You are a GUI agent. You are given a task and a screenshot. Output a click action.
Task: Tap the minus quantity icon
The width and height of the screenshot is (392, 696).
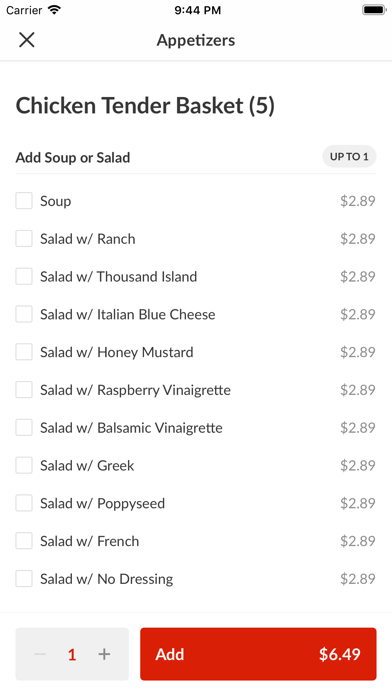coord(40,654)
